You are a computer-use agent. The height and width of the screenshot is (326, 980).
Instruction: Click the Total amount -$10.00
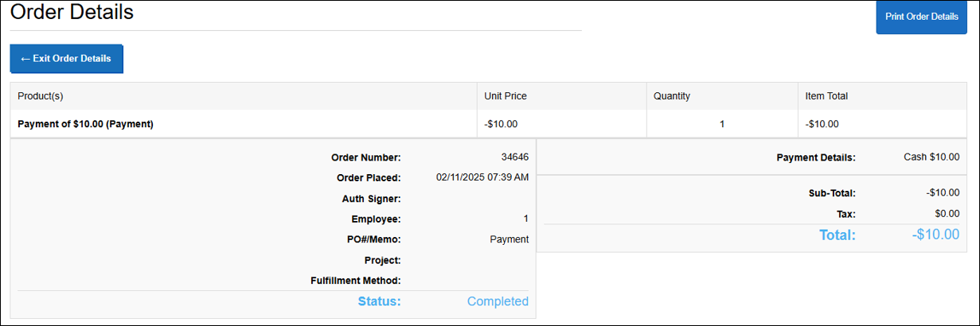pos(935,235)
